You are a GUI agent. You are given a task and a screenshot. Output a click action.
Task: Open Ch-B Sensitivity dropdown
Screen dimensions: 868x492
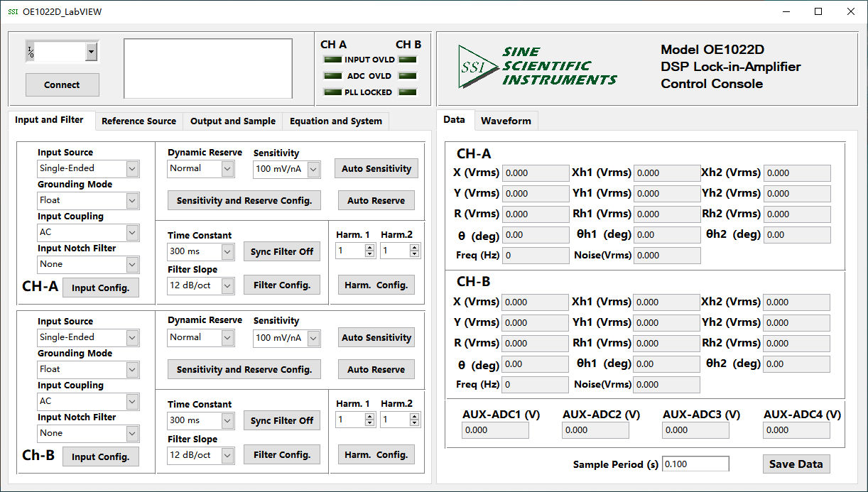point(313,338)
